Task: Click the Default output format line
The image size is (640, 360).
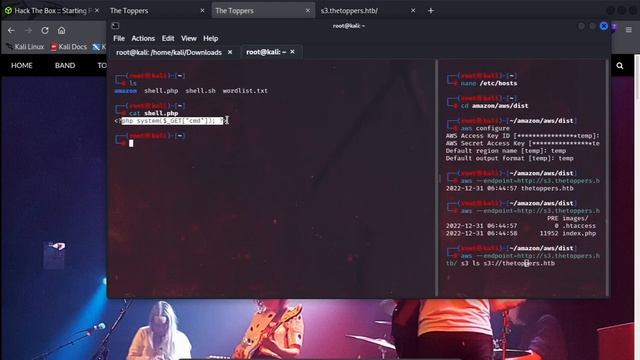Action: 509,158
